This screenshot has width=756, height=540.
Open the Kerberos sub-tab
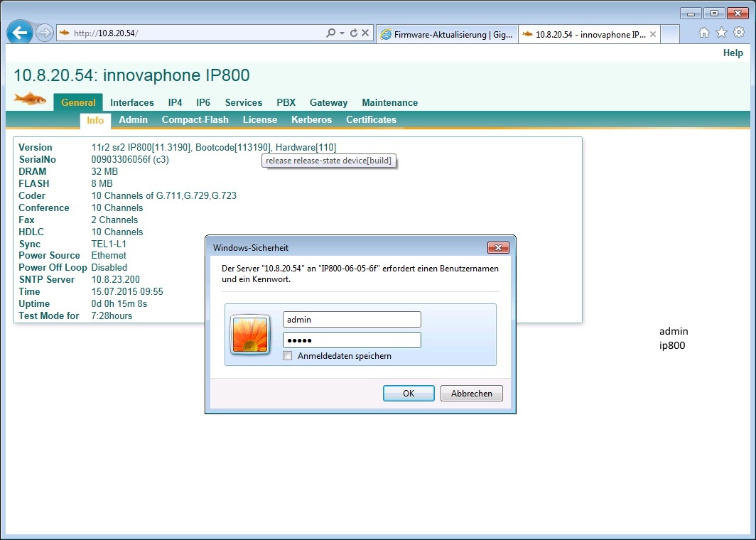[311, 119]
